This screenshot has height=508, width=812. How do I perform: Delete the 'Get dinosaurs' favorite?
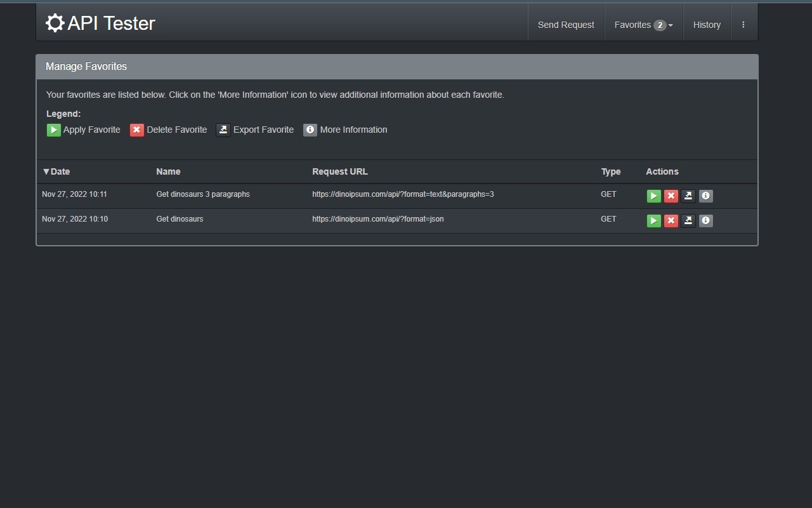coord(671,220)
